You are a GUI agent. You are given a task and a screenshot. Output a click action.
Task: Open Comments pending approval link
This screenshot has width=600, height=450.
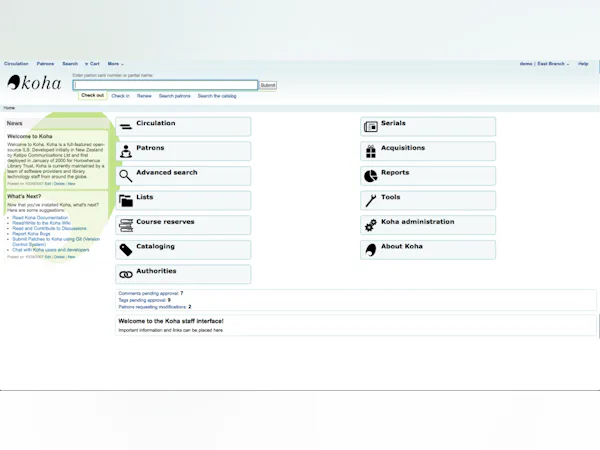point(148,293)
